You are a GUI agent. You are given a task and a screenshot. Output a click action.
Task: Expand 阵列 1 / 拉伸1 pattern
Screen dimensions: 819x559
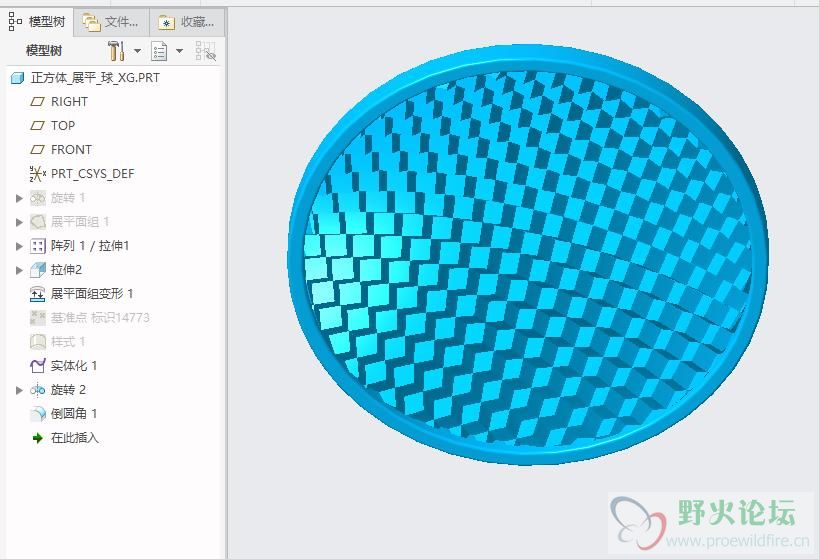pos(19,246)
